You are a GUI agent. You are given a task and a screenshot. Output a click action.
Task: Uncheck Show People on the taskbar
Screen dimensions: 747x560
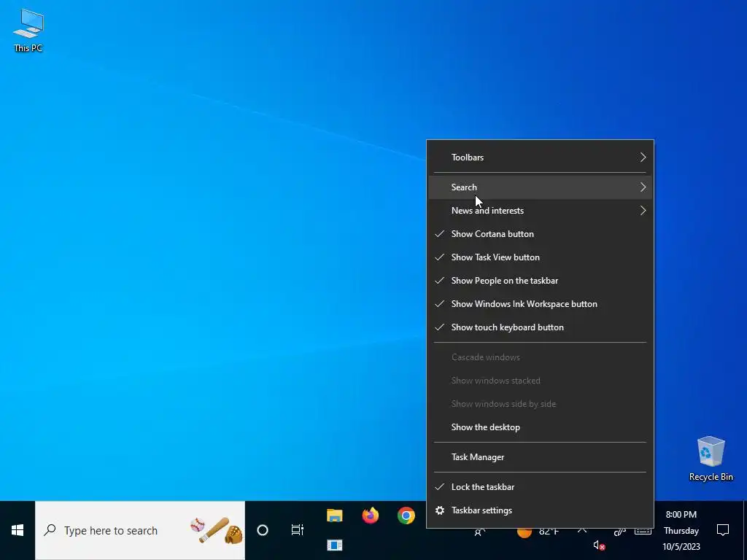(541, 281)
